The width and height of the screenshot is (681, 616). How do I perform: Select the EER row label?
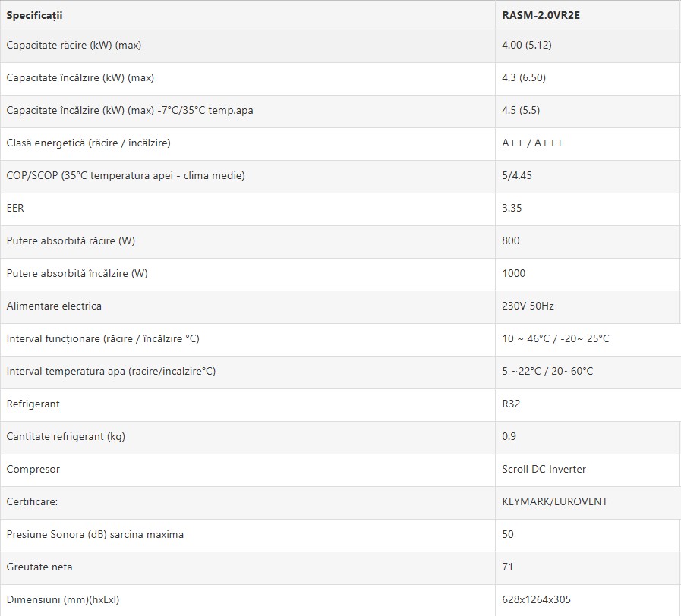[x=14, y=208]
